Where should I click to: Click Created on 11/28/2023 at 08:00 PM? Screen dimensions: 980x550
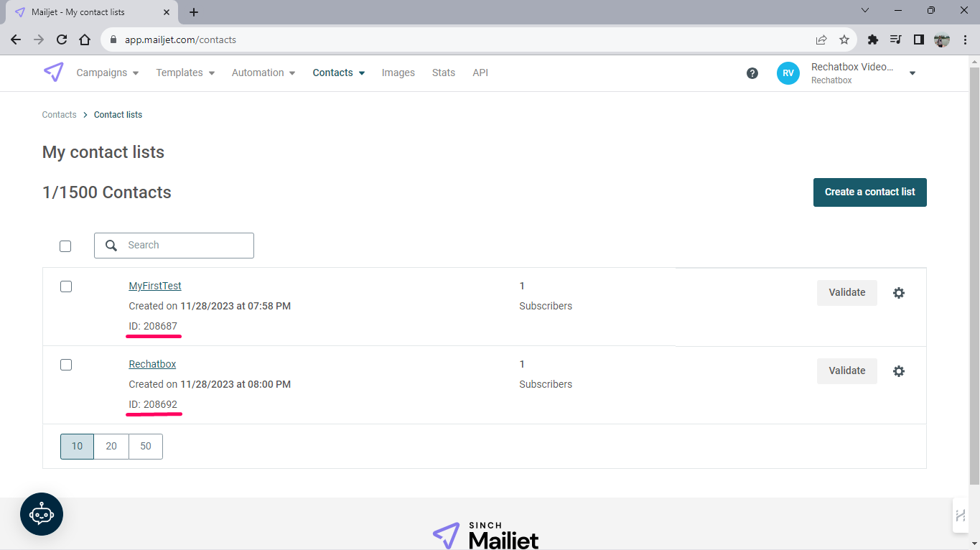click(x=210, y=384)
